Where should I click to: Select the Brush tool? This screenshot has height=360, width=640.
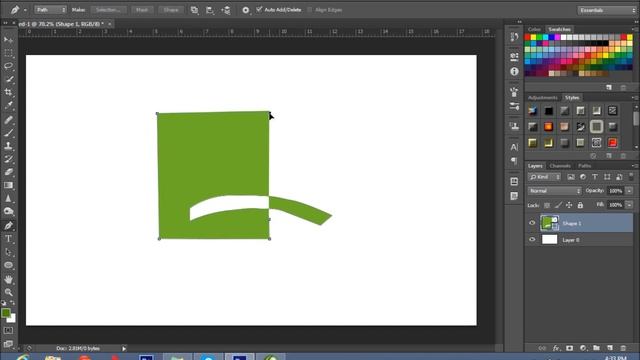click(8, 133)
